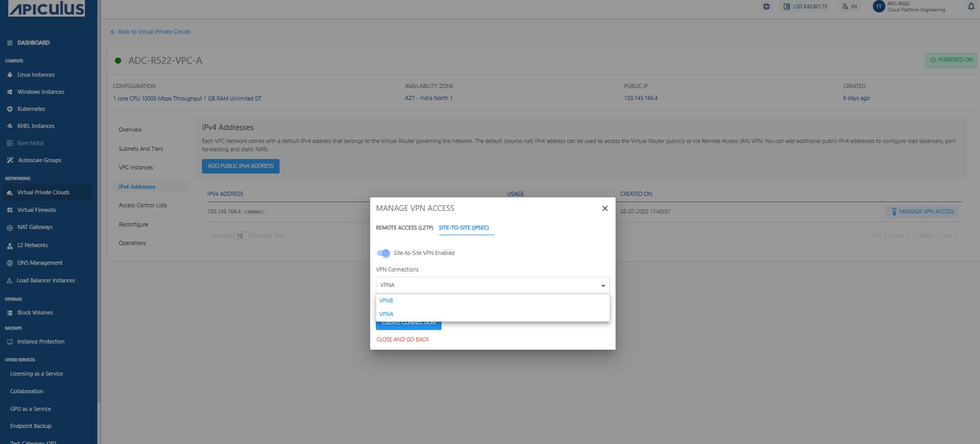
Task: Click the Block Volumes sidebar icon
Action: point(10,313)
